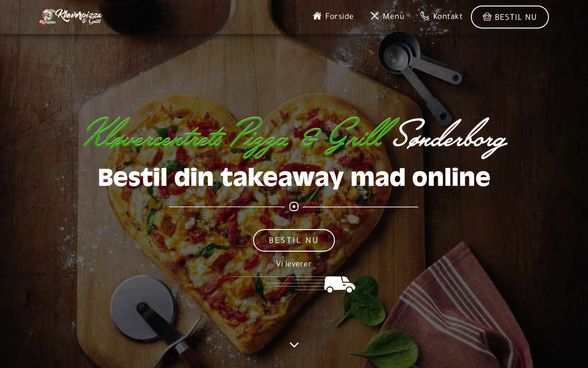Click the white delivery van icon
This screenshot has width=588, height=368.
click(340, 284)
